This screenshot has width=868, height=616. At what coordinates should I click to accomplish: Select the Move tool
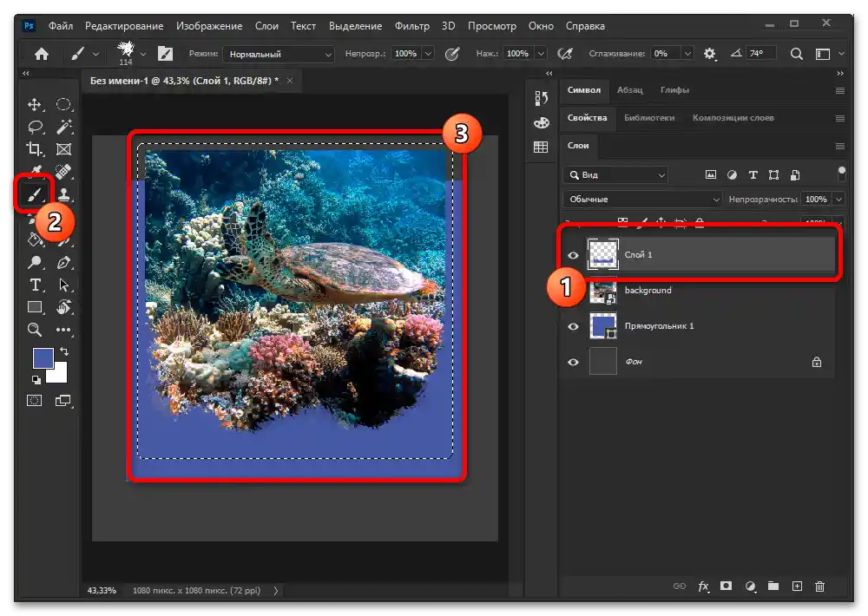35,104
